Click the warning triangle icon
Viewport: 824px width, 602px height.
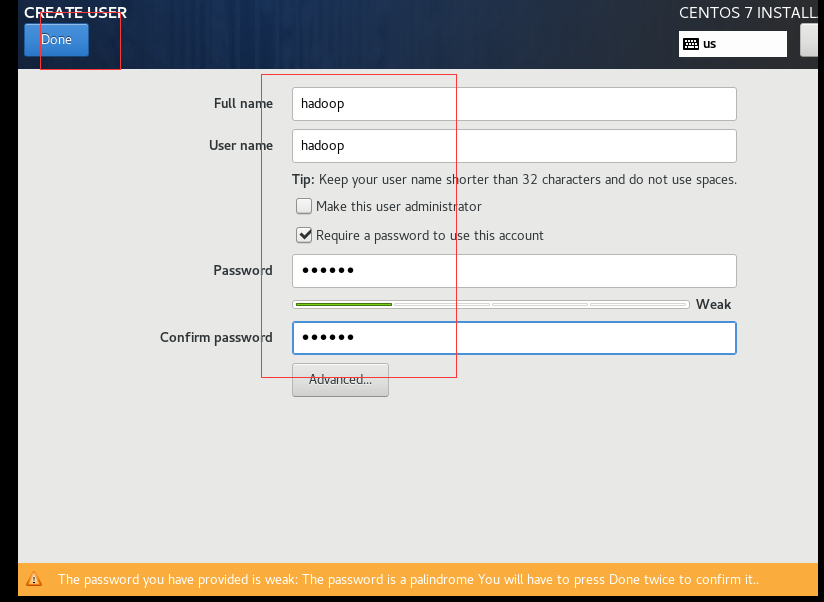coord(34,579)
